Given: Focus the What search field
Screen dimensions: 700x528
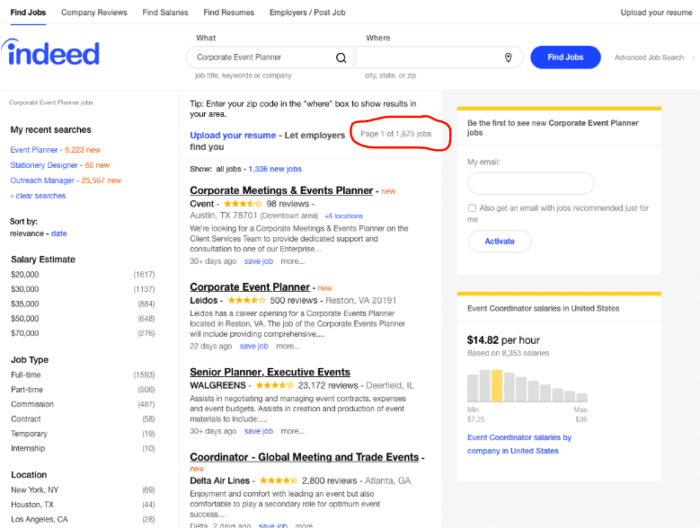Looking at the screenshot, I should point(269,58).
